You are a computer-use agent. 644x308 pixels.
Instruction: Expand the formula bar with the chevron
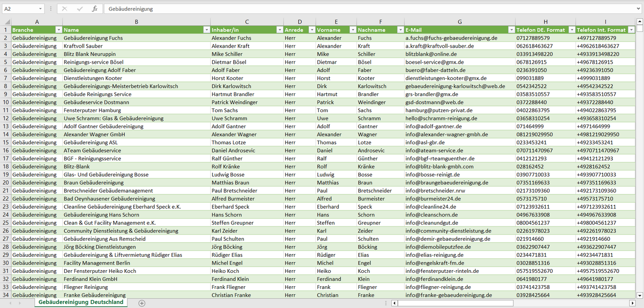click(x=639, y=9)
